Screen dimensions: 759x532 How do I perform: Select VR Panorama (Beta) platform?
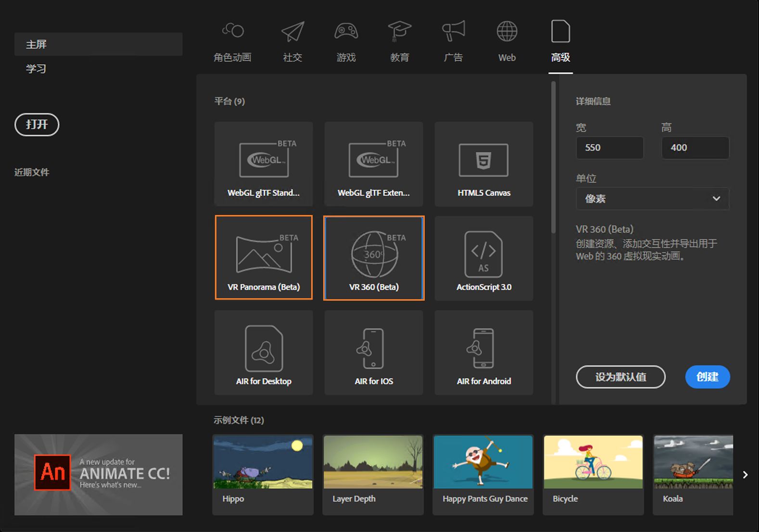[x=264, y=257]
